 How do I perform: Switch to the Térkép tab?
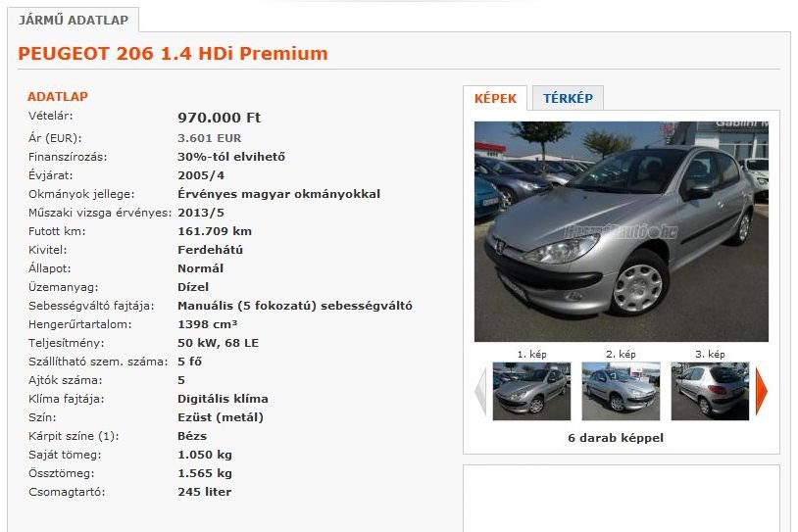tap(568, 98)
